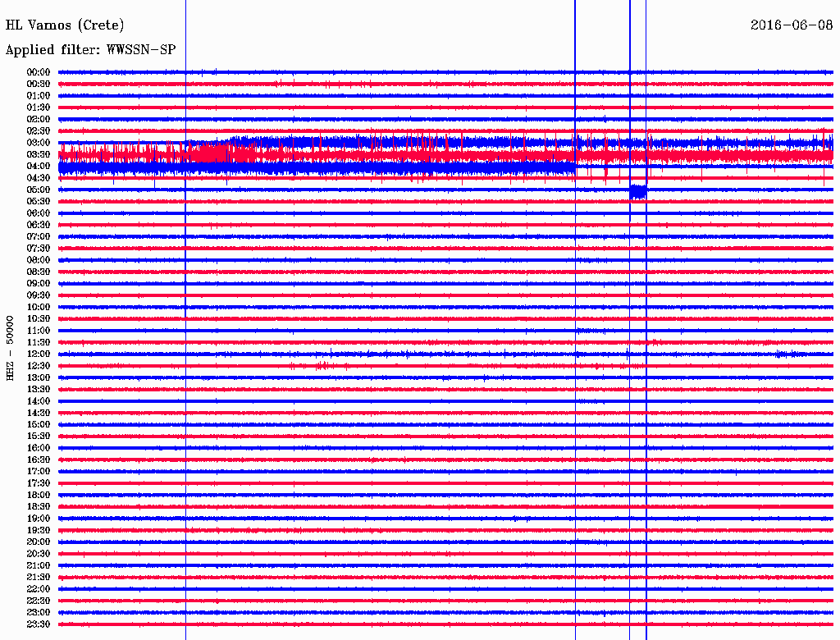This screenshot has width=840, height=640.
Task: Select the 15:30 time label
Action: 39,436
